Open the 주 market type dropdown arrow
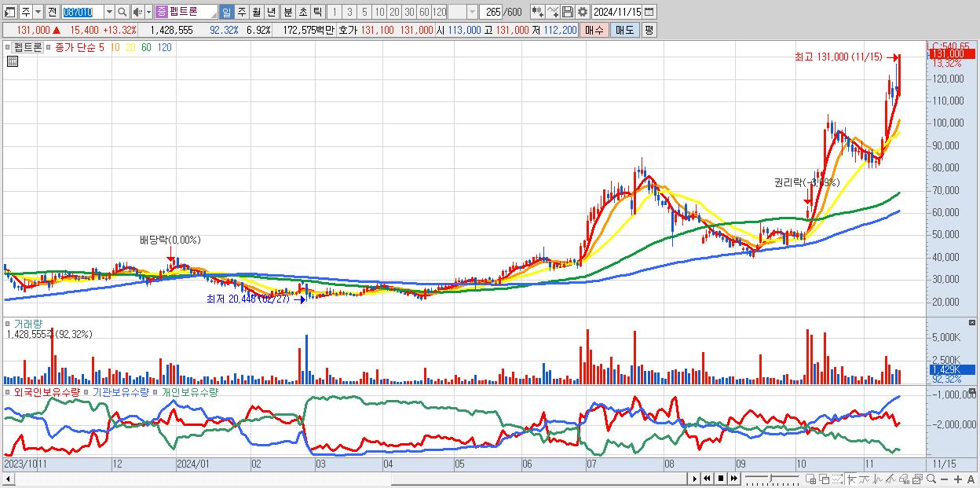The width and height of the screenshot is (980, 488). pos(38,12)
